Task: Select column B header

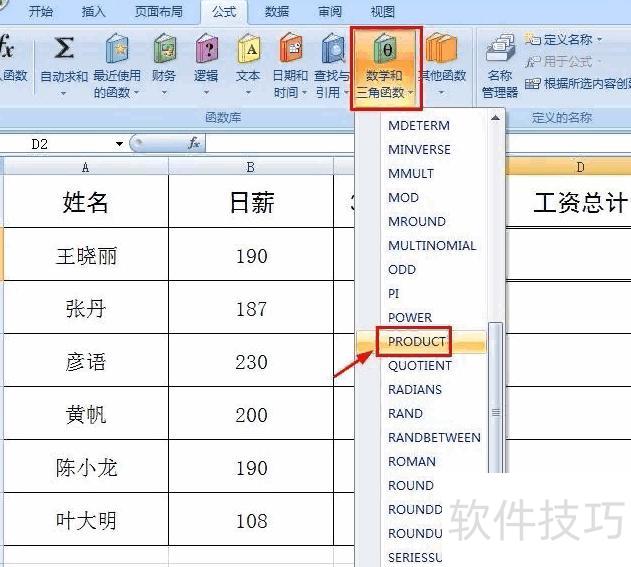Action: coord(251,167)
